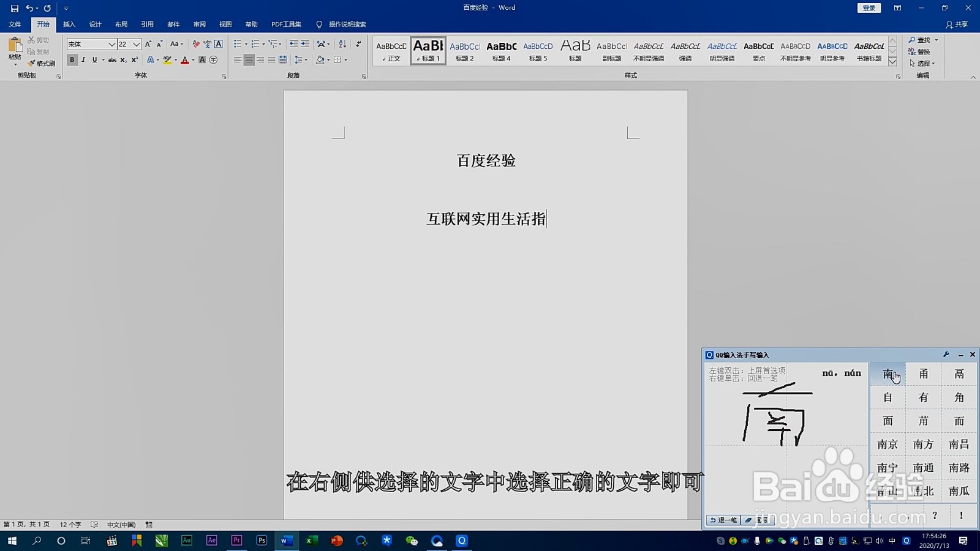Align text right

[x=260, y=60]
